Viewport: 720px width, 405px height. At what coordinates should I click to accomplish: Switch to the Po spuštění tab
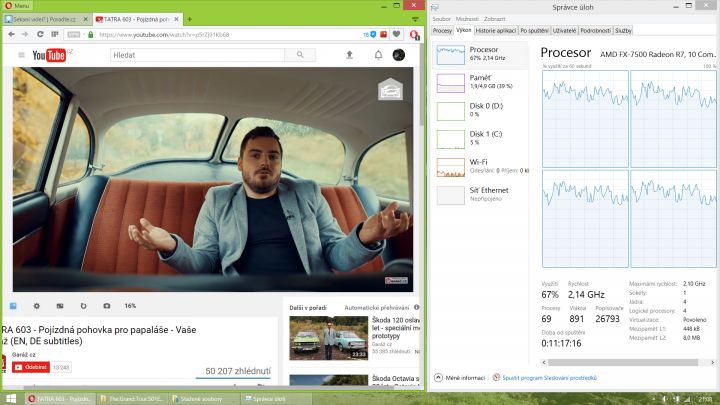[534, 31]
